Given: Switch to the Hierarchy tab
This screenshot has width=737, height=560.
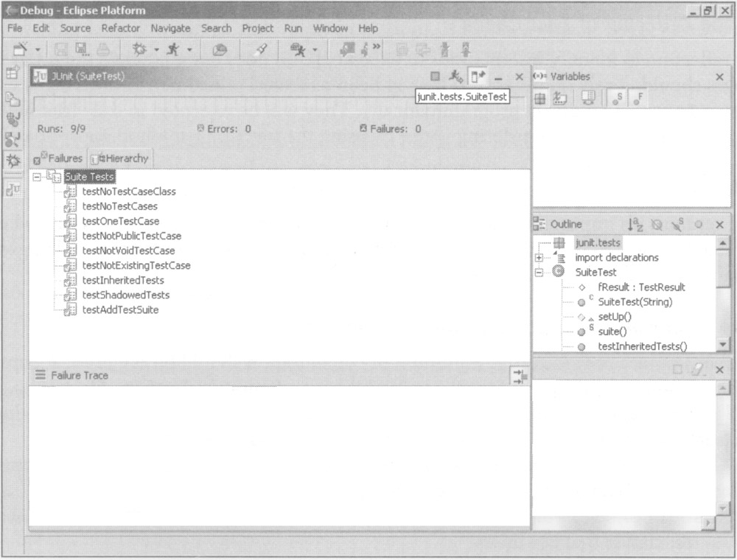Looking at the screenshot, I should (x=119, y=158).
